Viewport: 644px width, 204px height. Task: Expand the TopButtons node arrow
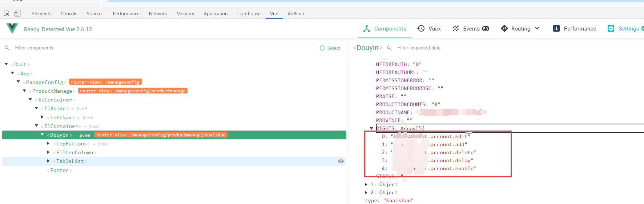[48, 144]
